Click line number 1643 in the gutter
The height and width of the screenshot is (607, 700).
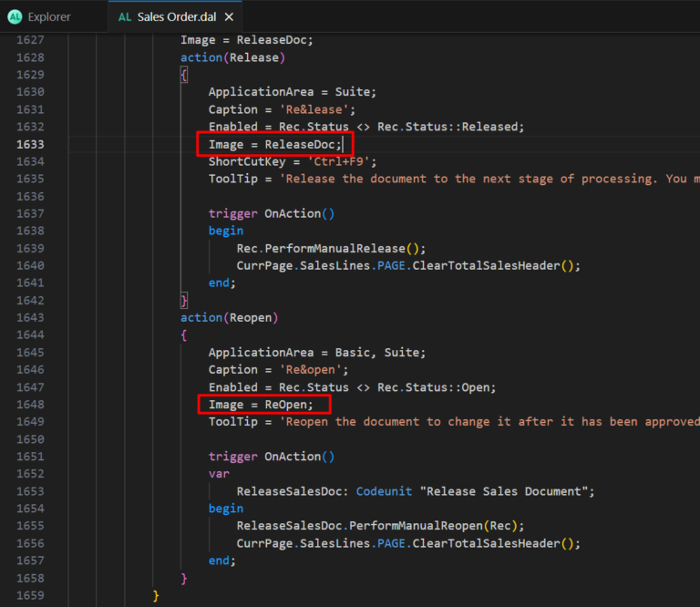coord(30,318)
